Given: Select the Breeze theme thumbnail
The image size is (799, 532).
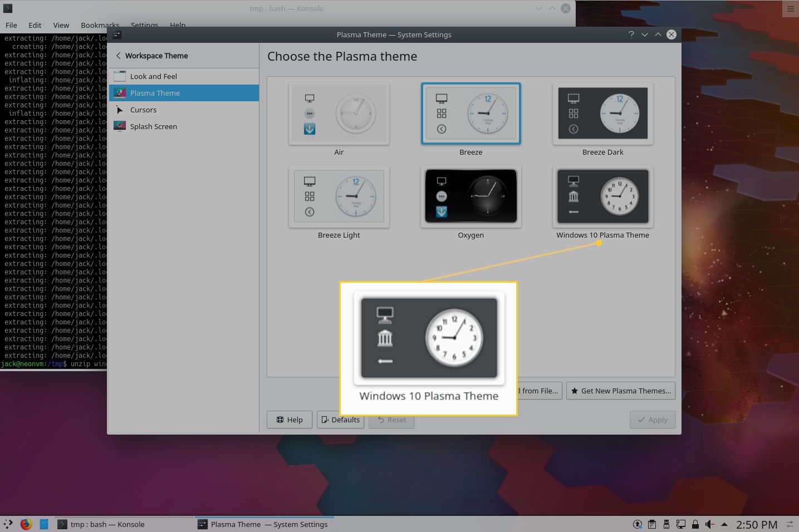Looking at the screenshot, I should 470,114.
